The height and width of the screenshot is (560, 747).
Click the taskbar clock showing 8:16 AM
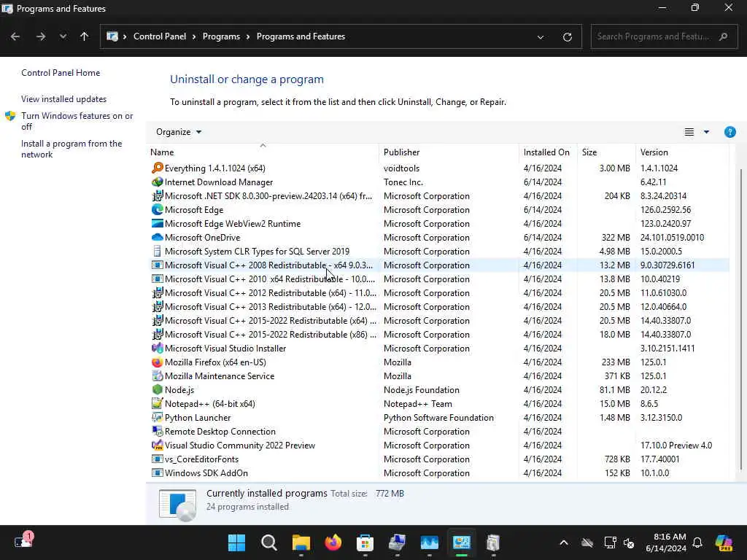665,542
